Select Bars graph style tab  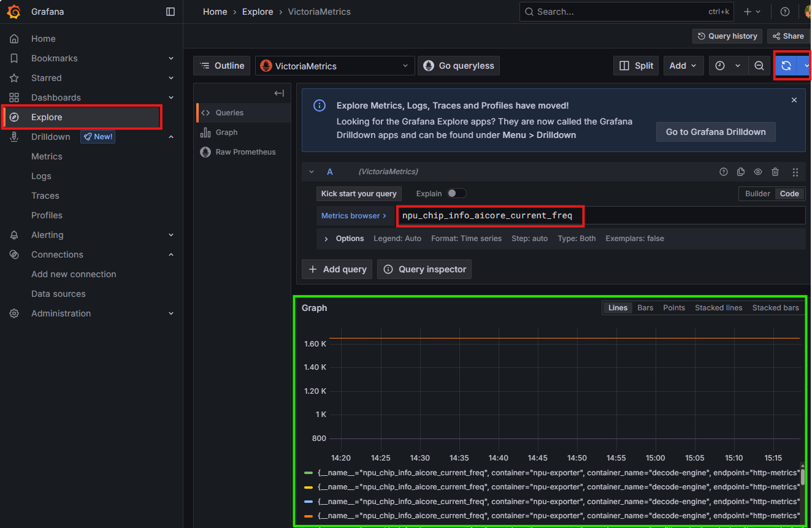click(645, 308)
